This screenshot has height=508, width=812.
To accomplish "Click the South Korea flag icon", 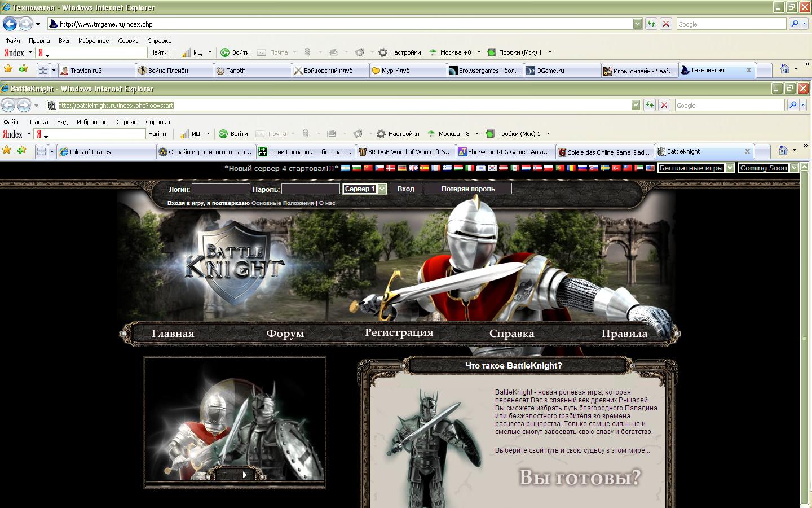I will (x=492, y=168).
